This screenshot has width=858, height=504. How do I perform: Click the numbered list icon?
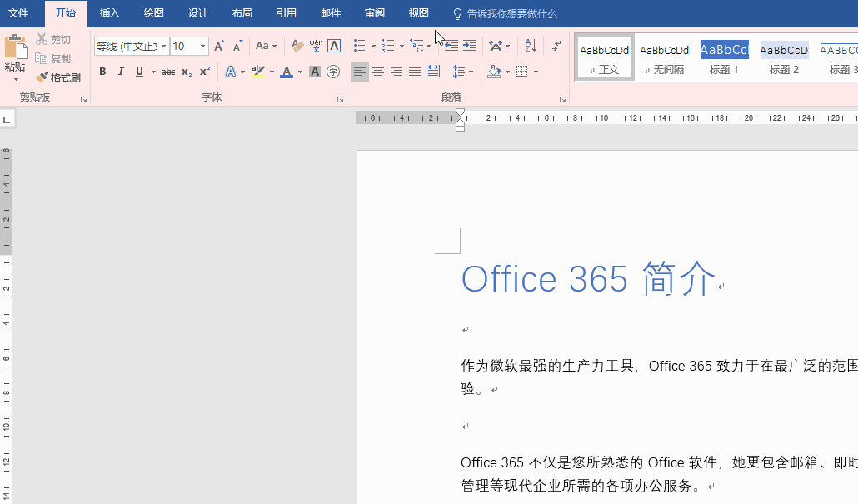[x=388, y=46]
